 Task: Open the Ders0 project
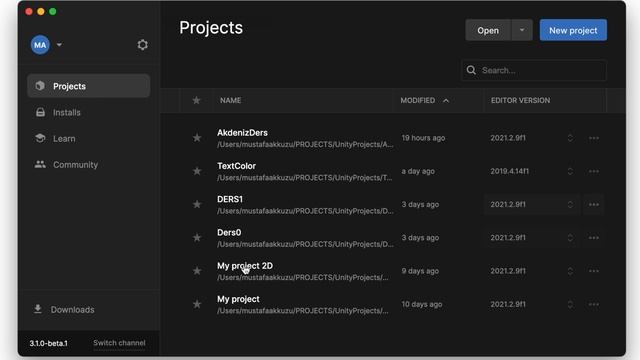tap(229, 233)
